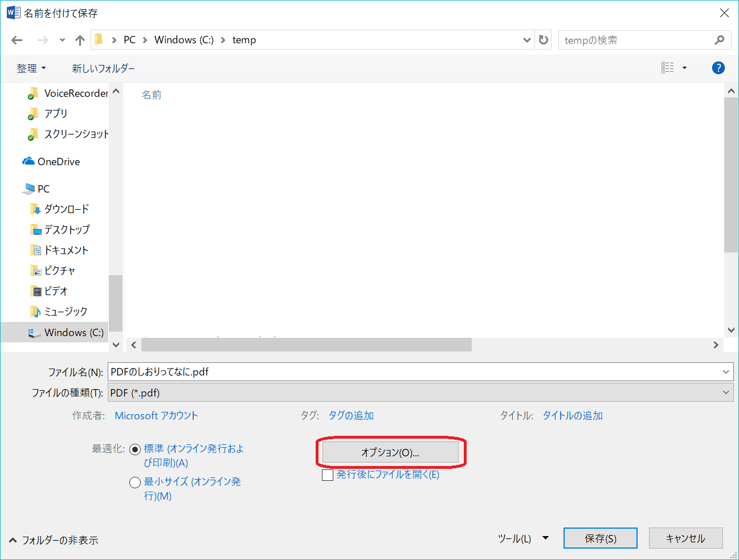Click the Back navigation arrow
The image size is (739, 560).
tap(17, 40)
